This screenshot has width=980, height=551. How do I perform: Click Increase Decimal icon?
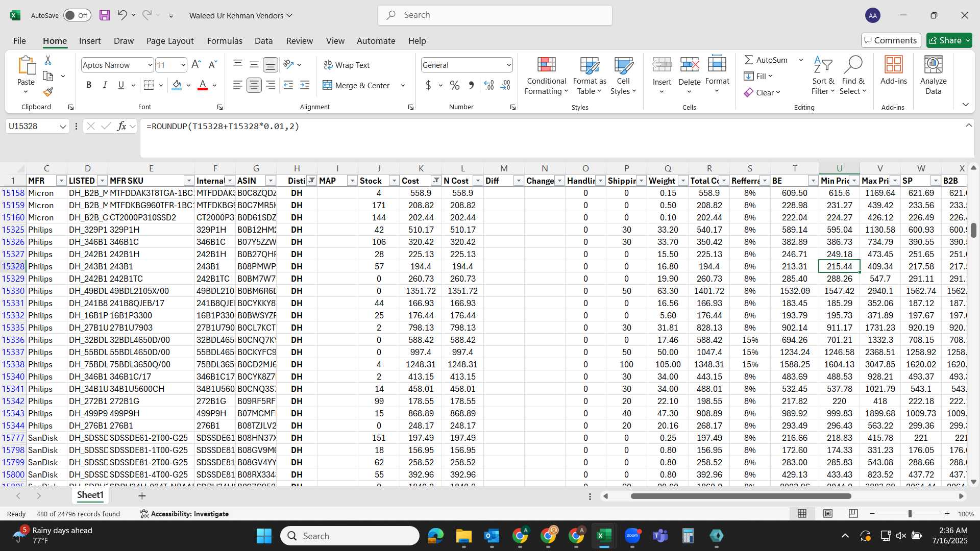click(x=489, y=85)
